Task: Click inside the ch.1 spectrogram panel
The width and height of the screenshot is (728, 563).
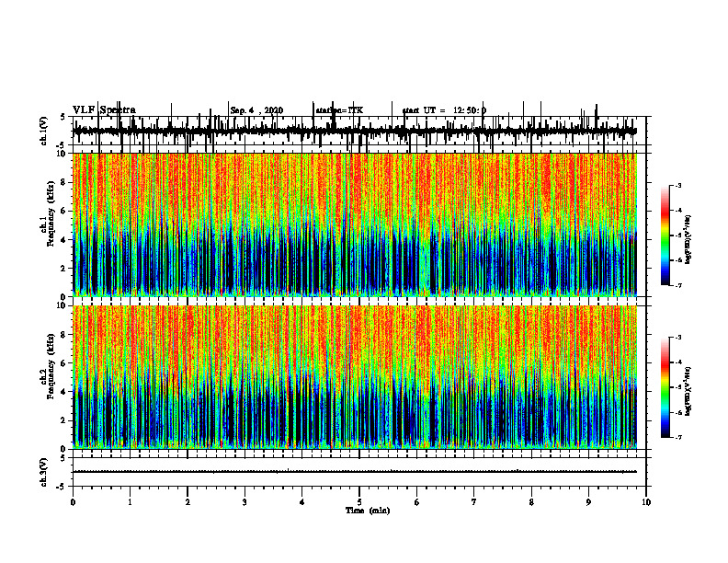Action: [x=355, y=224]
